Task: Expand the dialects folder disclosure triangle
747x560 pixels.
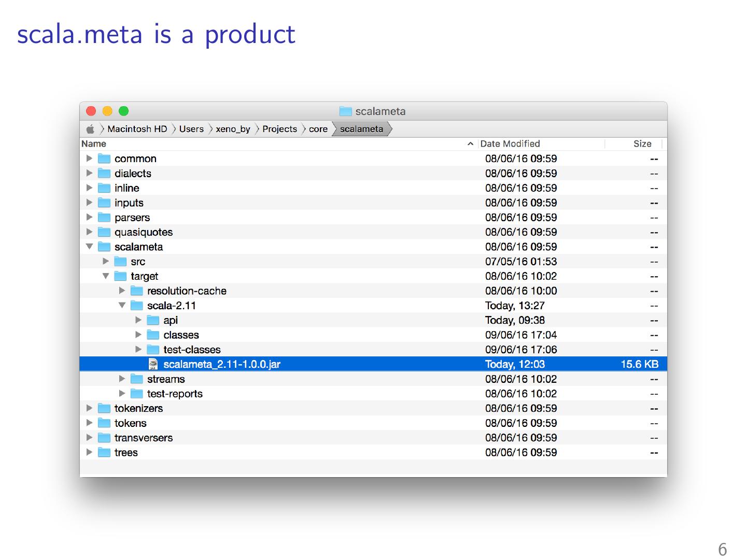Action: pos(89,173)
